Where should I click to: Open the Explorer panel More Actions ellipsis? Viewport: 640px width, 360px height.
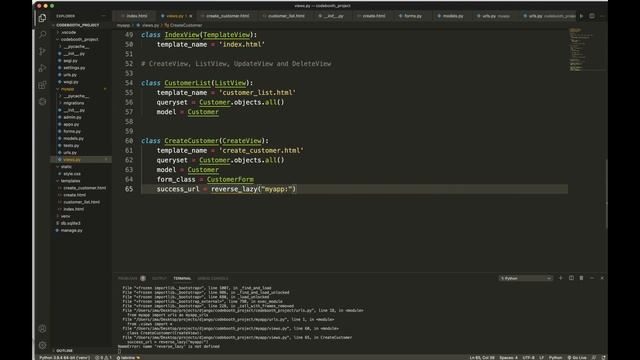click(104, 16)
